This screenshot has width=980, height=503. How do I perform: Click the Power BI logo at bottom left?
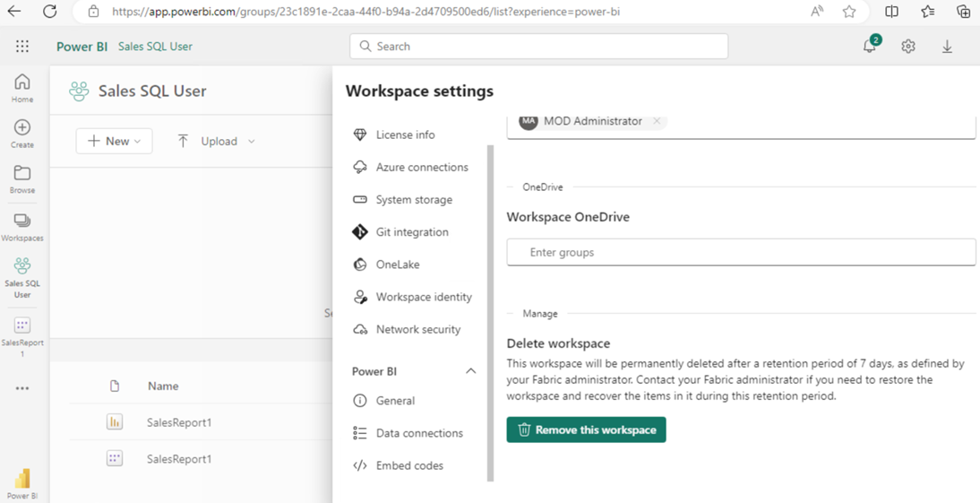click(x=21, y=482)
